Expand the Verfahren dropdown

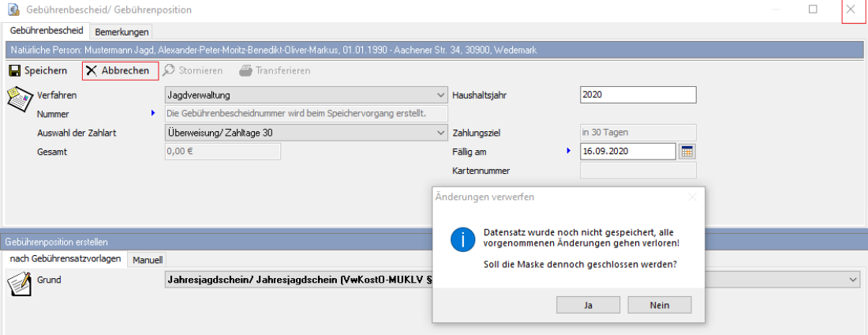pos(440,95)
